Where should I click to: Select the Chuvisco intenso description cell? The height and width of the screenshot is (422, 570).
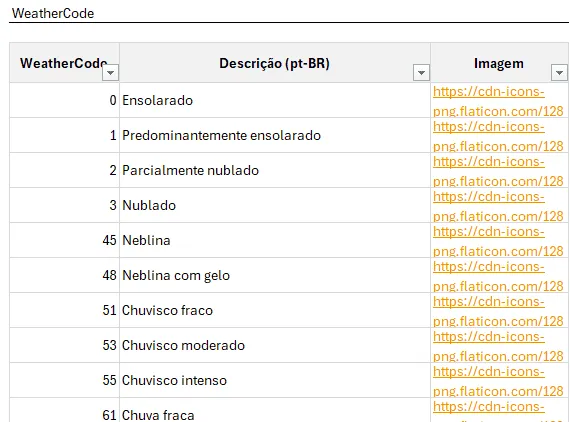(x=275, y=380)
